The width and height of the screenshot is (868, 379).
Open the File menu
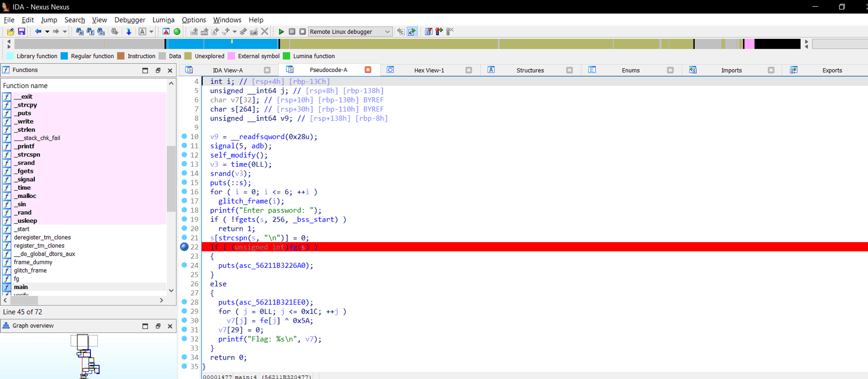[9, 20]
